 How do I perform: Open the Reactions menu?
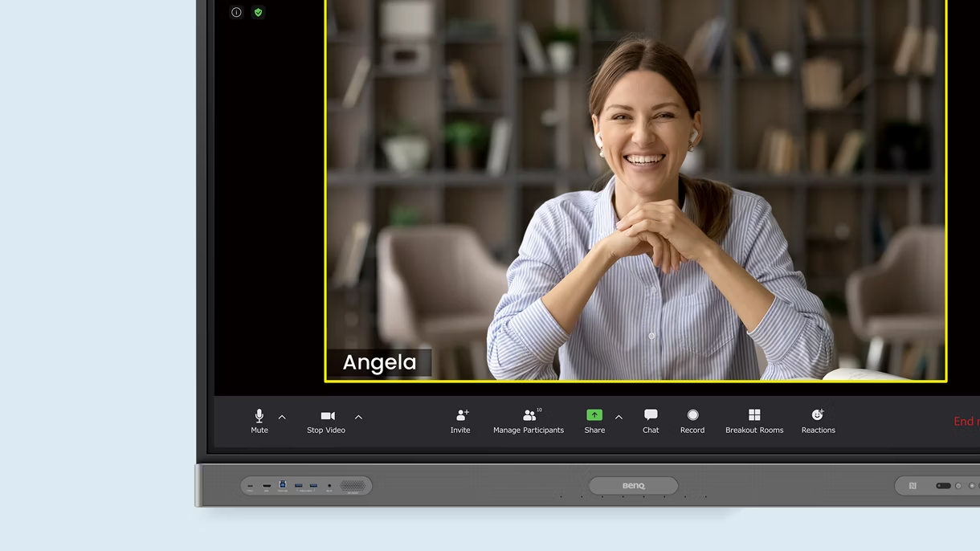click(x=818, y=415)
